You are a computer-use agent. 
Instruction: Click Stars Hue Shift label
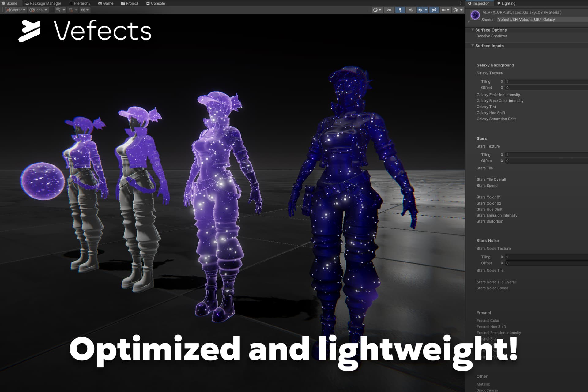pos(489,209)
